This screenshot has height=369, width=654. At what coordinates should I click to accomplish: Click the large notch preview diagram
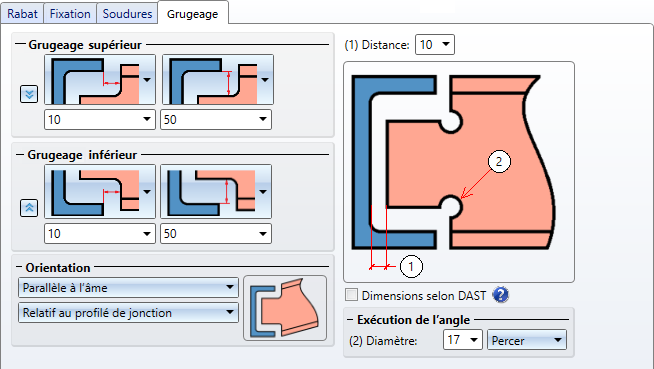tap(459, 172)
